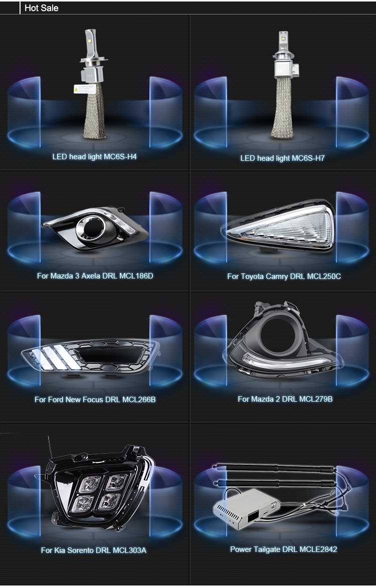The height and width of the screenshot is (588, 376).
Task: Click the 'LED head light MC6S-H4' caption
Action: [95, 157]
